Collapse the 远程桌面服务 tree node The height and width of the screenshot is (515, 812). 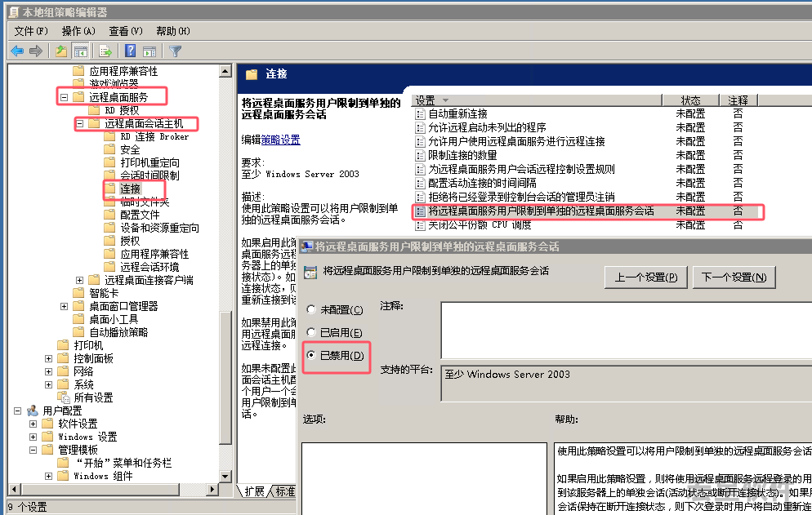pos(64,98)
